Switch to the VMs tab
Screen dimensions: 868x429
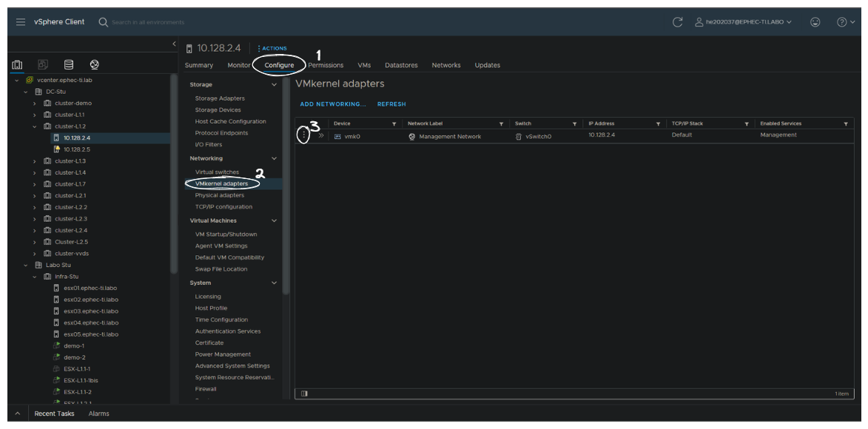pos(364,65)
